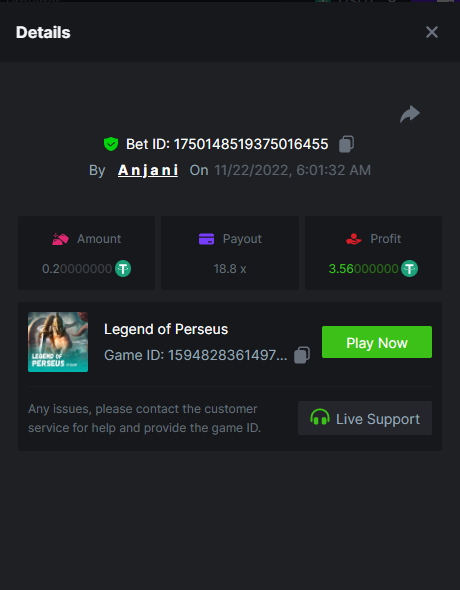Open Anjani's user profile

[x=148, y=170]
